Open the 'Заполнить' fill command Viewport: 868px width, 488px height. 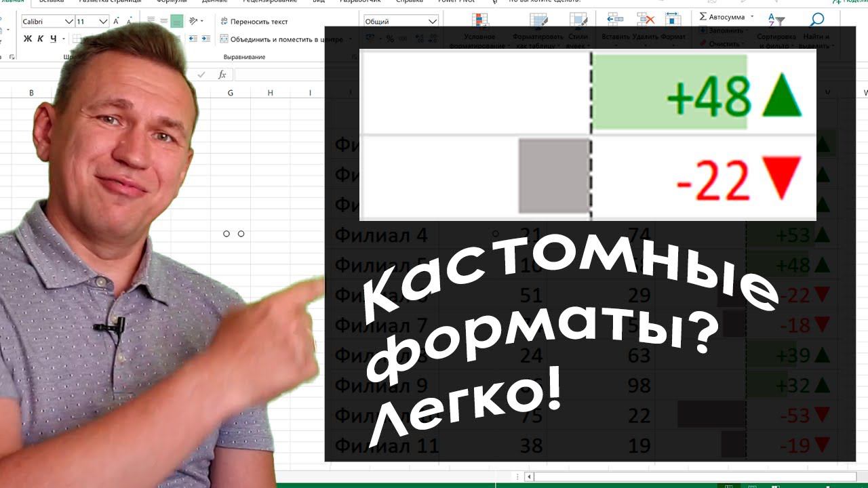[x=726, y=30]
